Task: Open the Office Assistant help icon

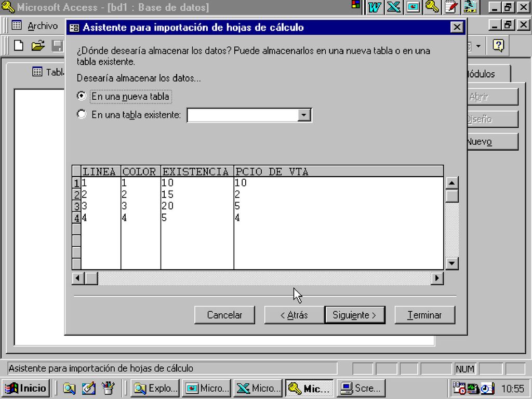Action: [x=498, y=46]
